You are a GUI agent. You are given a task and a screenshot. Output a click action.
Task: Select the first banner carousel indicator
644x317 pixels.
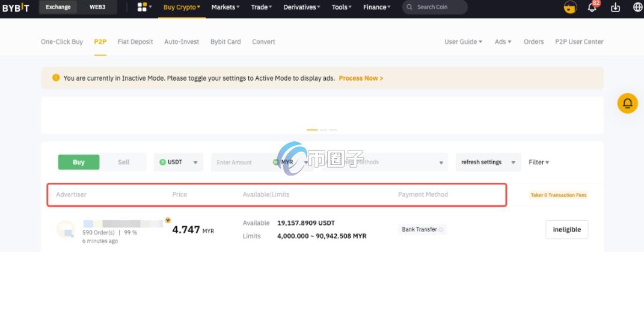coord(312,130)
